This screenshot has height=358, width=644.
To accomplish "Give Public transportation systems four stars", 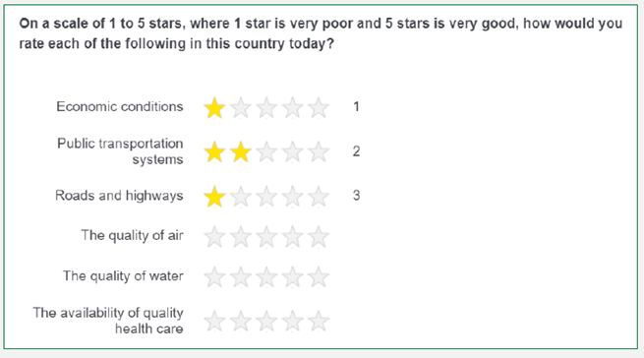I will coord(293,152).
